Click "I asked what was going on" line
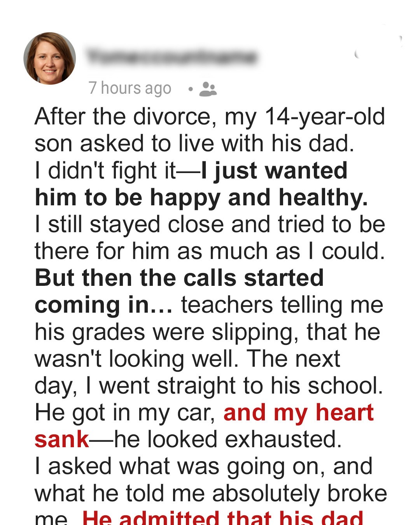Screen dimensions: 420x525 pyautogui.click(x=203, y=466)
